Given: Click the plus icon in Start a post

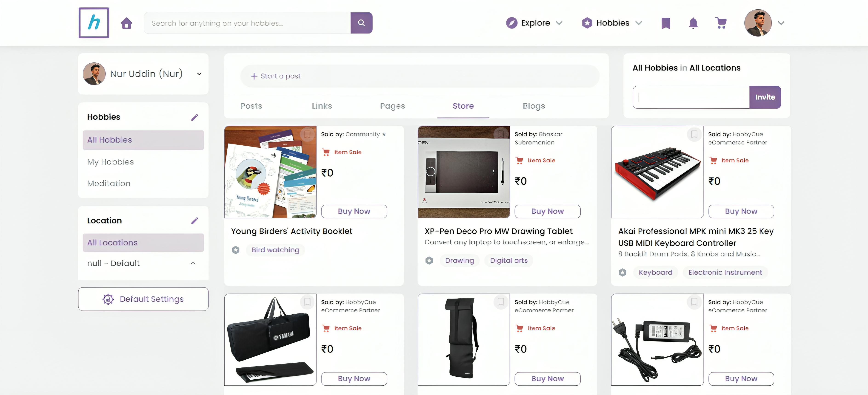Looking at the screenshot, I should [254, 76].
